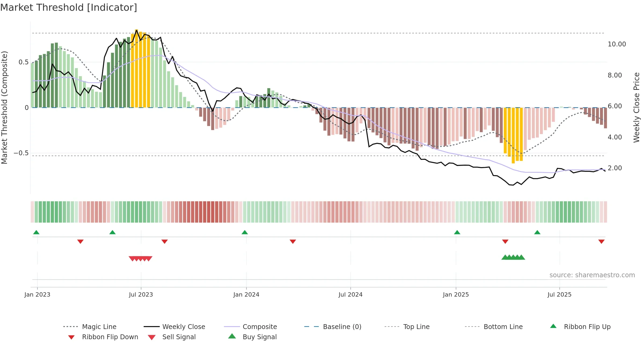This screenshot has height=362, width=644.
Task: Click the green buy signal cluster in spring 2025
Action: [513, 257]
